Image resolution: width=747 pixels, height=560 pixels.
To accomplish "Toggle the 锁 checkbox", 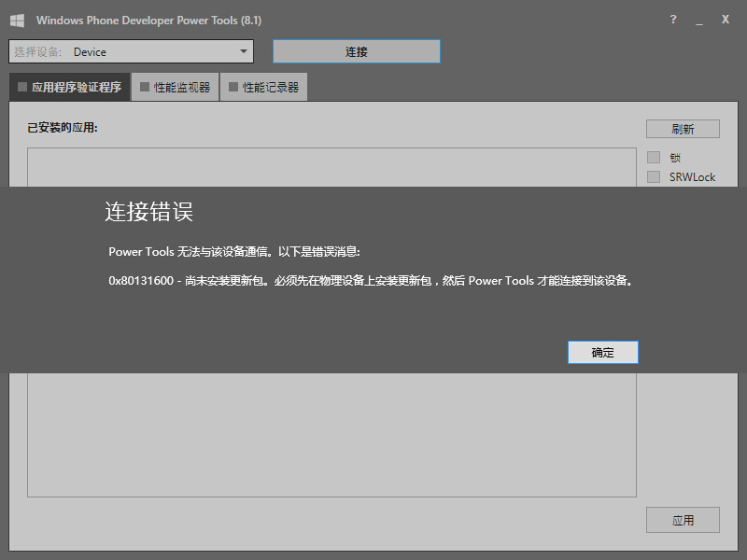I will 654,157.
